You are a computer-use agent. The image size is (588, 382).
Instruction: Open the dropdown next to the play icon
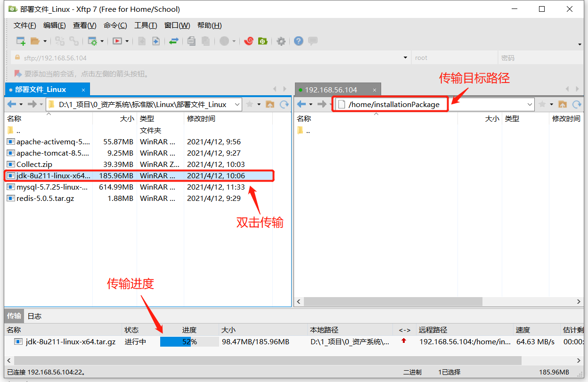point(127,41)
